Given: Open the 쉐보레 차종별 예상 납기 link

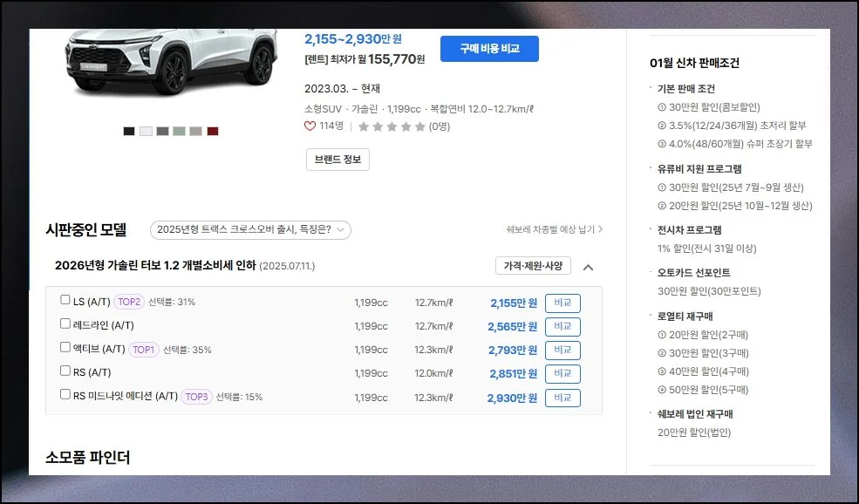Looking at the screenshot, I should (555, 230).
